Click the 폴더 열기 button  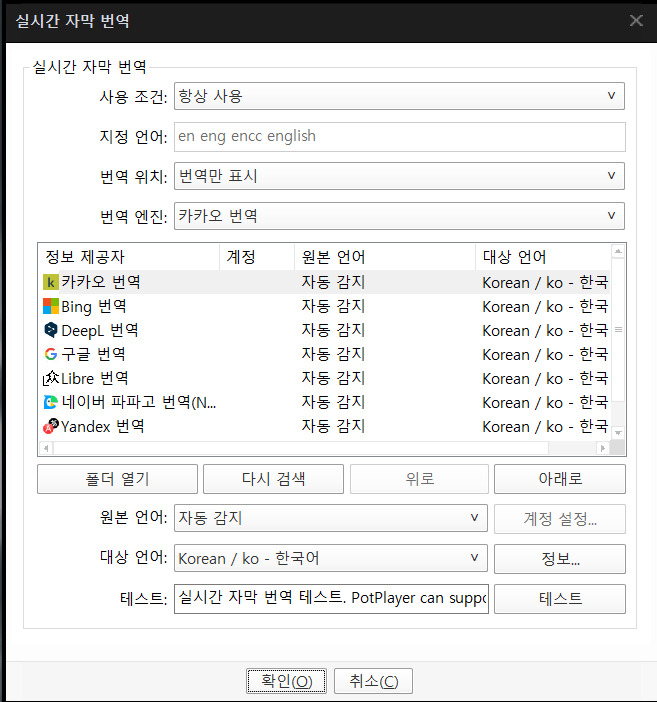point(117,479)
